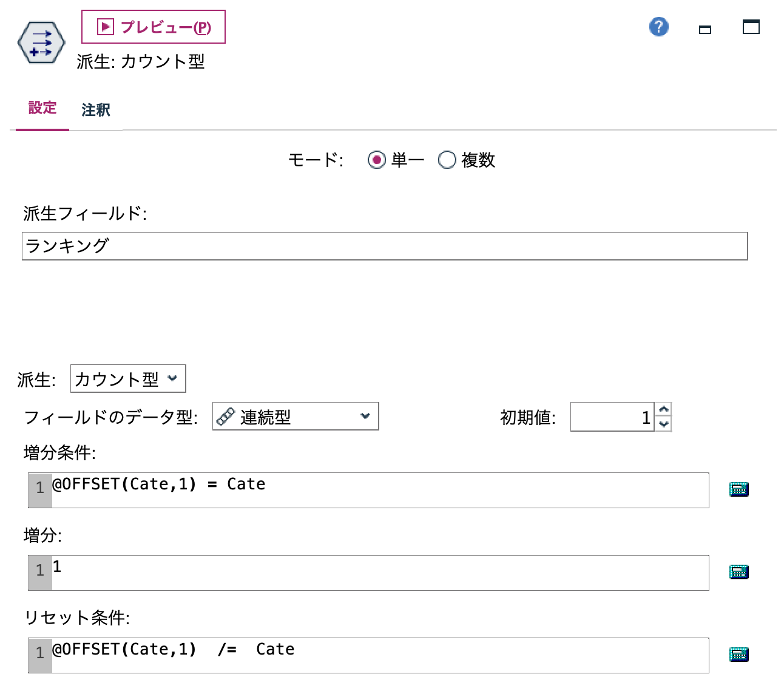Open the expression builder for 増分
This screenshot has width=784, height=691.
click(738, 571)
